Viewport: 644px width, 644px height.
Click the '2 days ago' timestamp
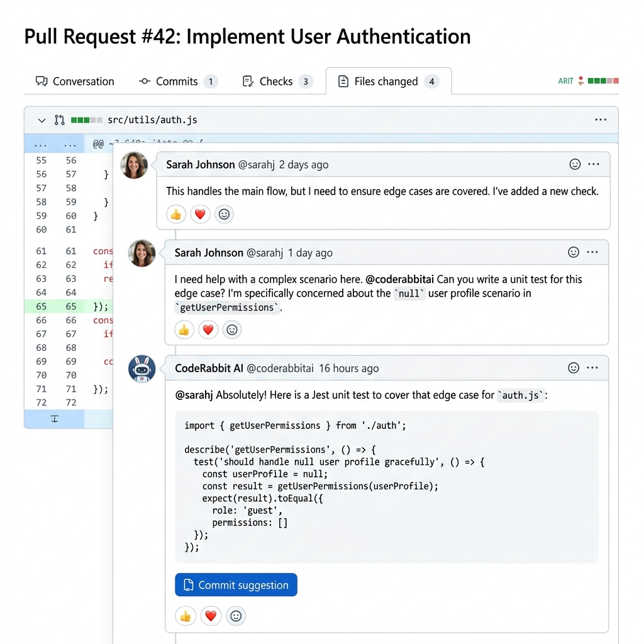click(304, 165)
